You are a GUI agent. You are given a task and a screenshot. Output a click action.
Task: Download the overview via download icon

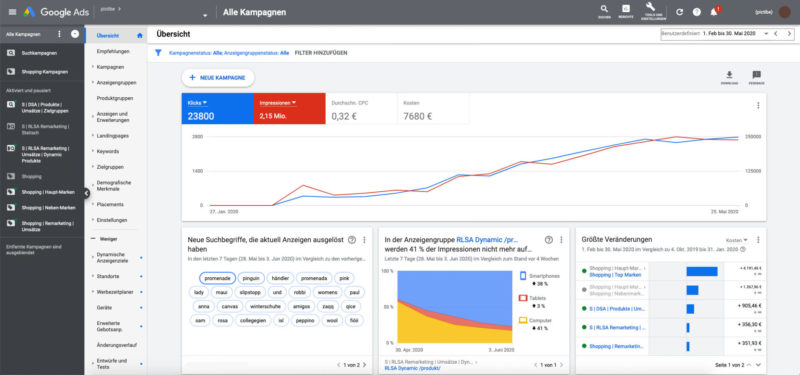pos(729,74)
